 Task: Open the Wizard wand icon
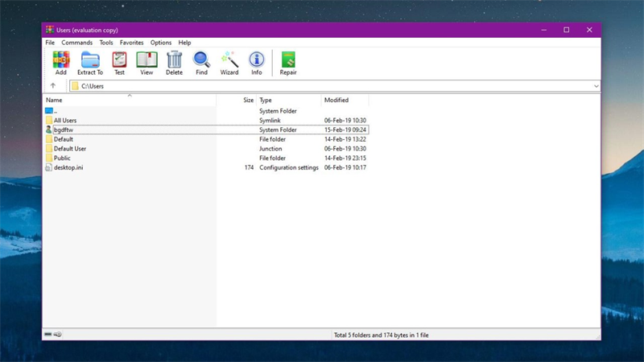(x=229, y=60)
